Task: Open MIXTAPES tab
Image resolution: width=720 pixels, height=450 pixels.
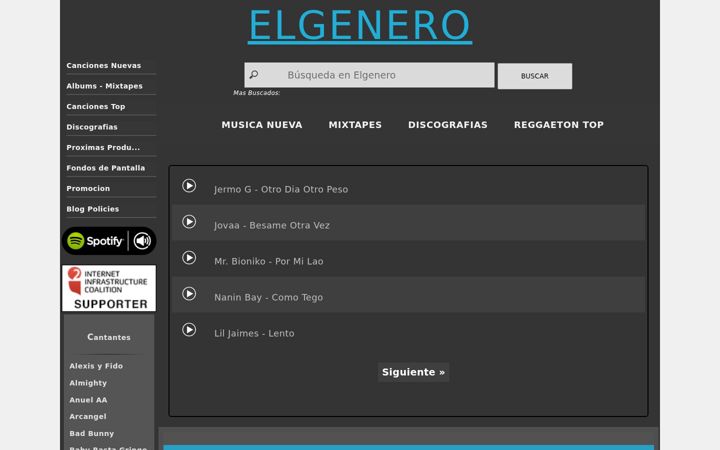Action: [x=355, y=125]
